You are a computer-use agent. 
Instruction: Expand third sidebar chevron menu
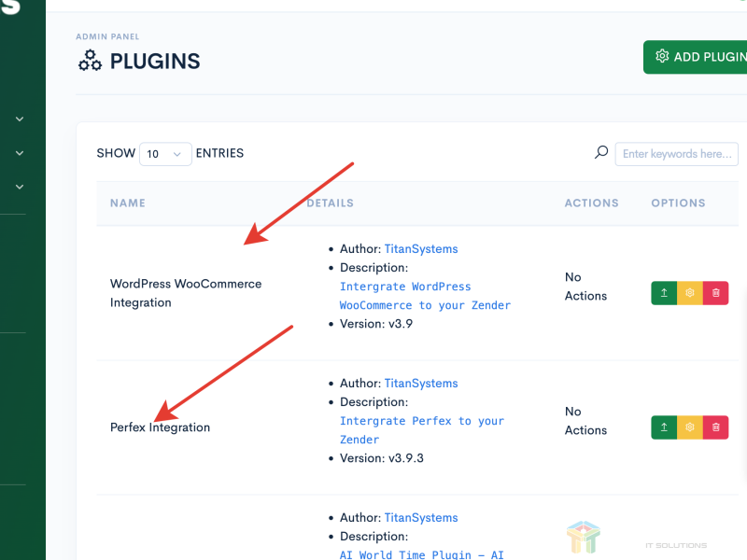click(20, 187)
